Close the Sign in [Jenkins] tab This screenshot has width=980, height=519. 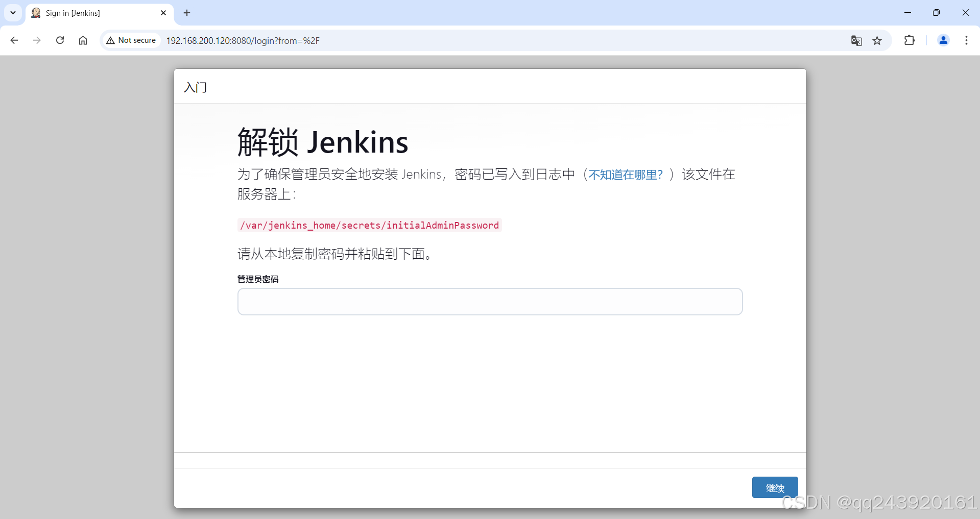[x=163, y=13]
